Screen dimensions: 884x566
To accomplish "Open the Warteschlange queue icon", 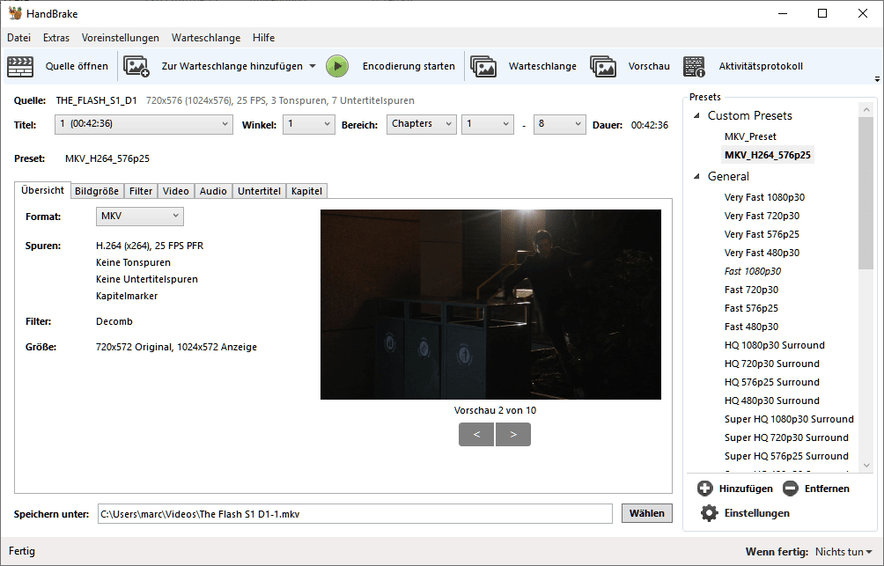I will pyautogui.click(x=483, y=67).
